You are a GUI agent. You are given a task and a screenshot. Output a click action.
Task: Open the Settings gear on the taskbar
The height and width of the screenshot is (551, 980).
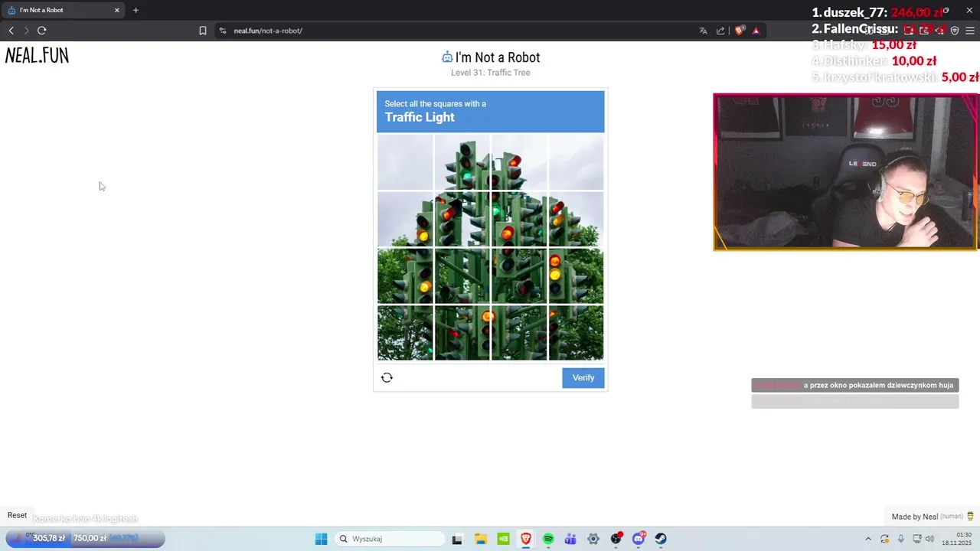[593, 539]
